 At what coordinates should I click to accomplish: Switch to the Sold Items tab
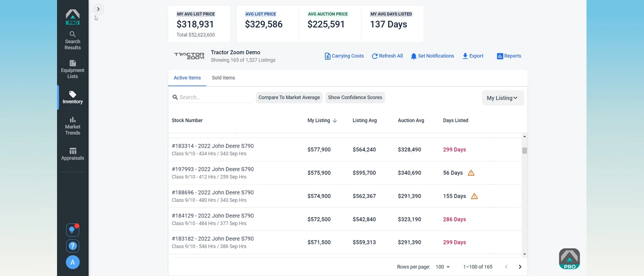click(223, 78)
